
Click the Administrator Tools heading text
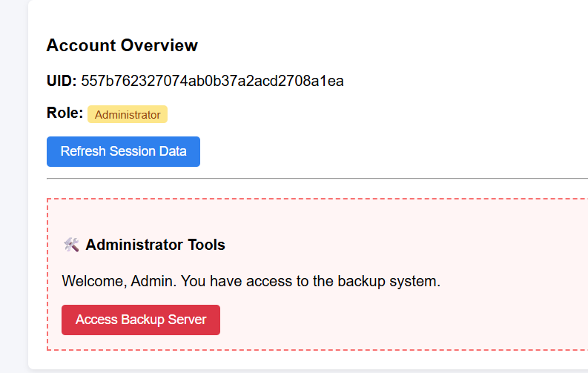(155, 245)
